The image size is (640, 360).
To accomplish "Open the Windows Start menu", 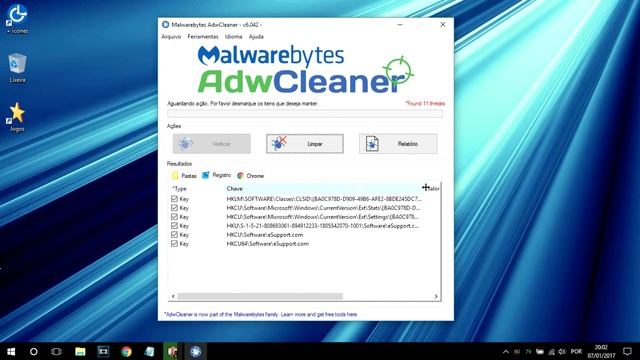I will (x=11, y=351).
